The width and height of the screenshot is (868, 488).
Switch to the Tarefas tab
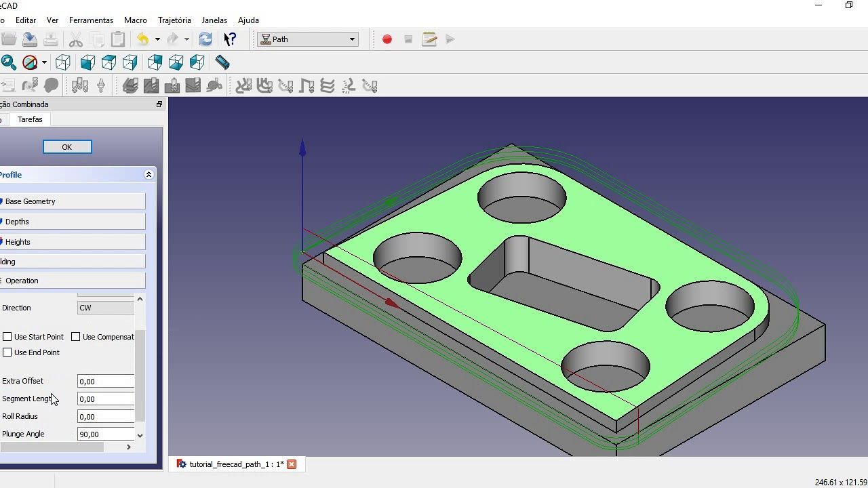30,119
